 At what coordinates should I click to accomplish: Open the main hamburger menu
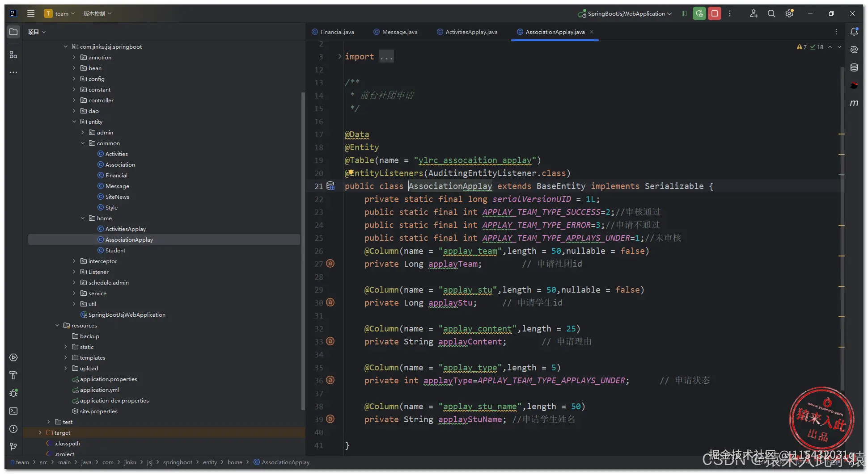pyautogui.click(x=31, y=13)
